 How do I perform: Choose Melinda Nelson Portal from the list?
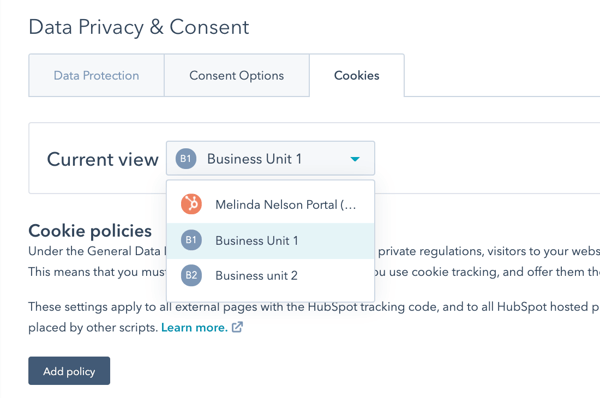[271, 204]
